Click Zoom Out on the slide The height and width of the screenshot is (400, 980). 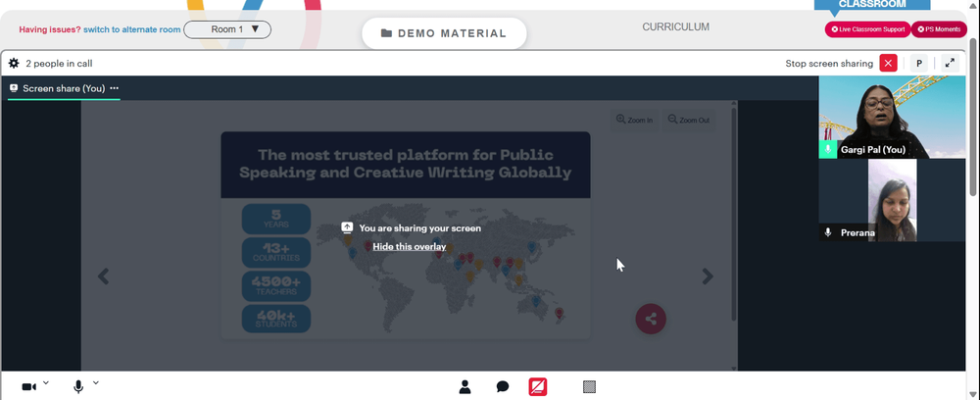689,120
